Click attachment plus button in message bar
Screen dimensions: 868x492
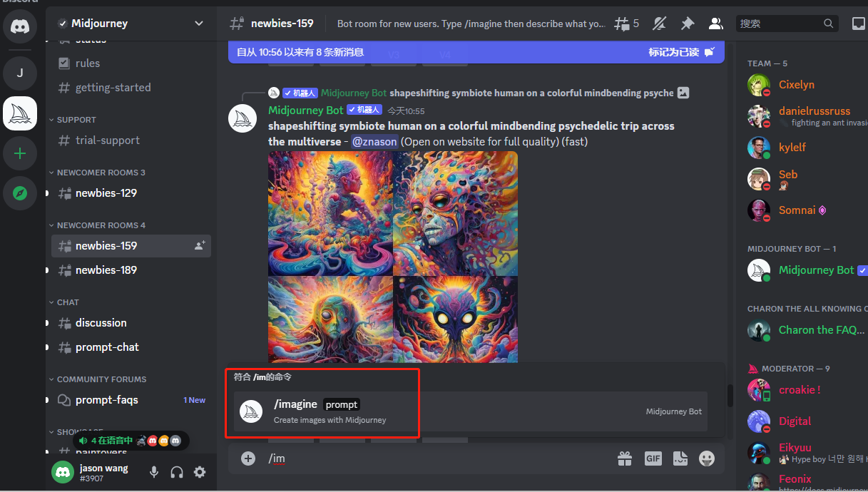click(x=248, y=458)
